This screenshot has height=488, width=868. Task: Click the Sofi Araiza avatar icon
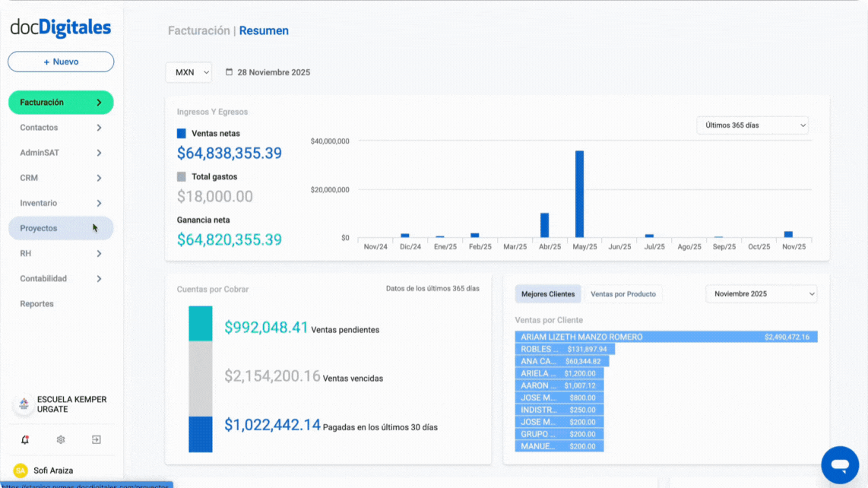pos(21,471)
